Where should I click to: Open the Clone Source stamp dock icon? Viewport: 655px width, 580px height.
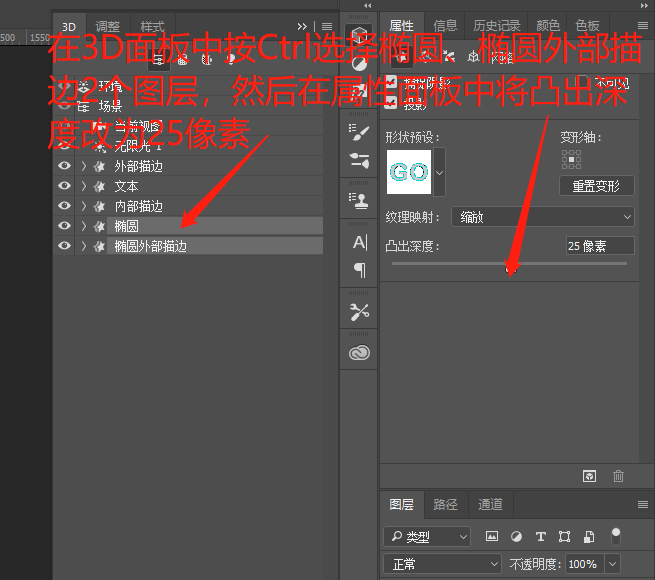[359, 201]
